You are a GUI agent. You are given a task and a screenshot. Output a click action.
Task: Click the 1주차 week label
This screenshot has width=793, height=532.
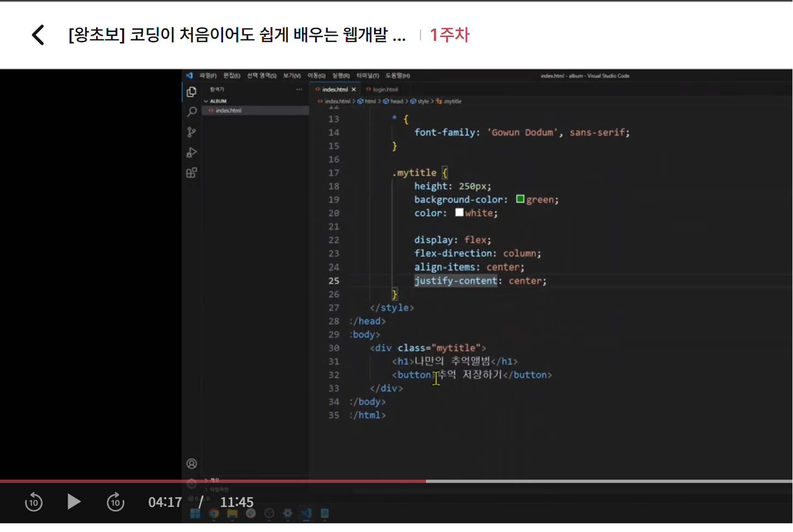point(449,35)
